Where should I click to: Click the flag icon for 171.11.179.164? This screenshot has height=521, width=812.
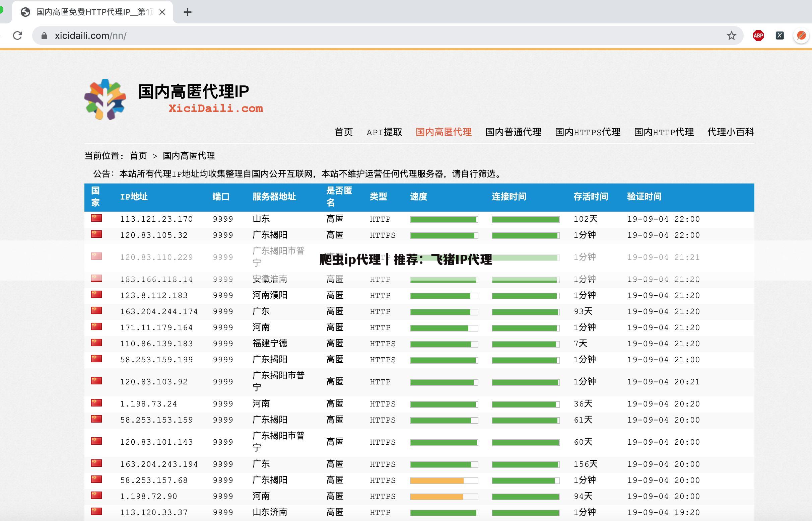pyautogui.click(x=96, y=326)
